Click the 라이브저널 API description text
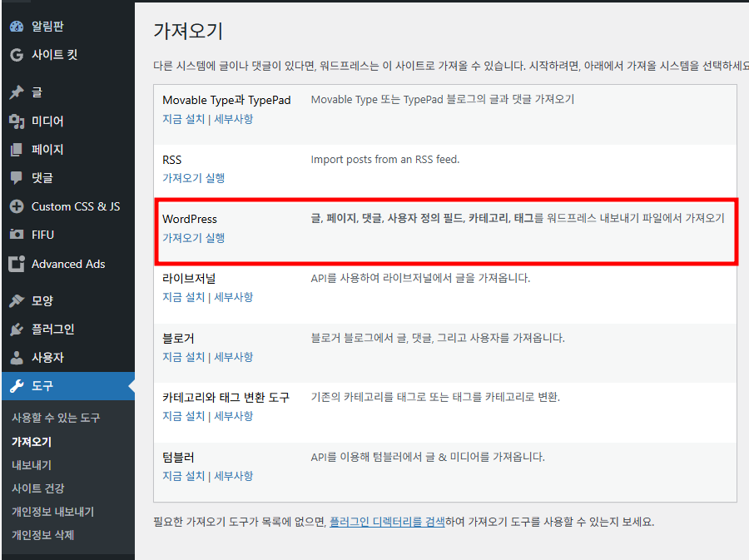Image resolution: width=749 pixels, height=560 pixels. click(420, 278)
